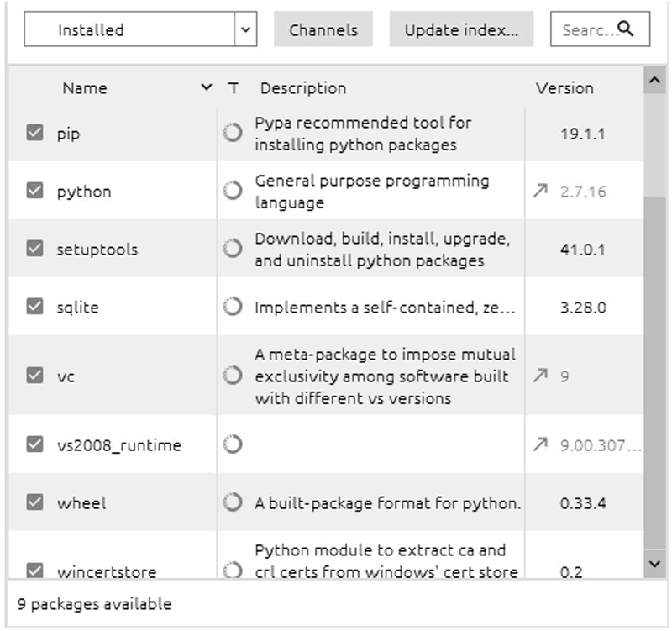This screenshot has height=631, width=672.
Task: Uncheck the wheel package checkbox
Action: [34, 502]
